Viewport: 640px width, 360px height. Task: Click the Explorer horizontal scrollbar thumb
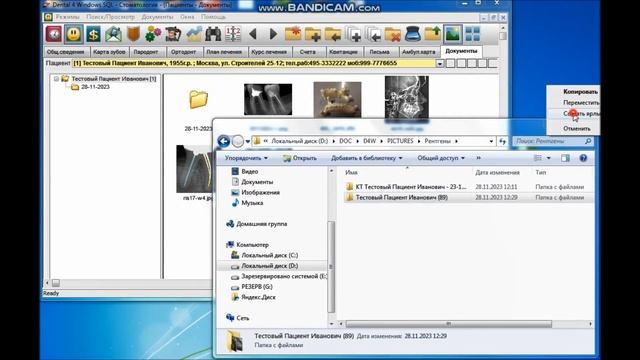point(449,324)
